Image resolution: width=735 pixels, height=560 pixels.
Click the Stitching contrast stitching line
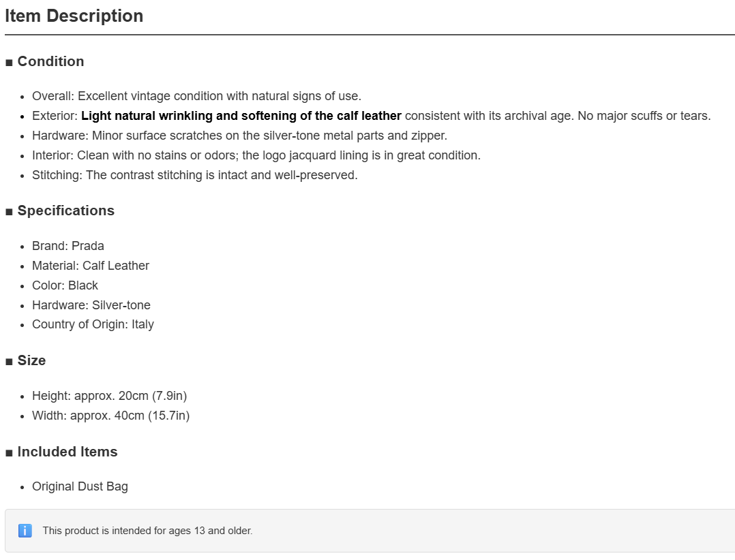coord(194,174)
